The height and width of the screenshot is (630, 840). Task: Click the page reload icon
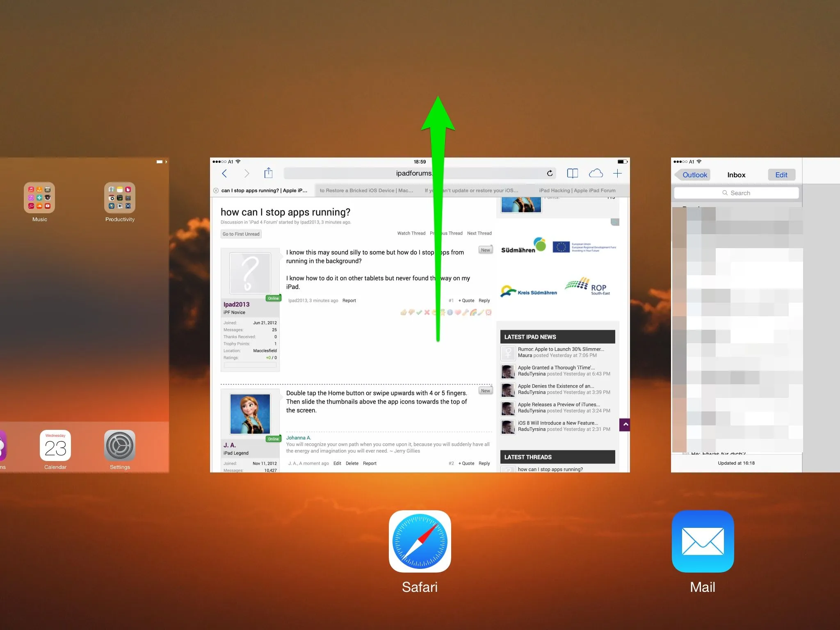pyautogui.click(x=550, y=173)
